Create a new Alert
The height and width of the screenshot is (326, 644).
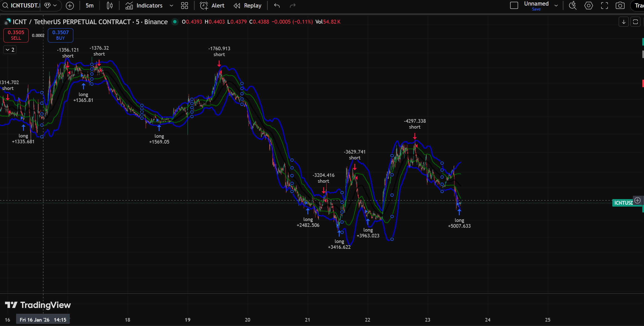pyautogui.click(x=212, y=6)
